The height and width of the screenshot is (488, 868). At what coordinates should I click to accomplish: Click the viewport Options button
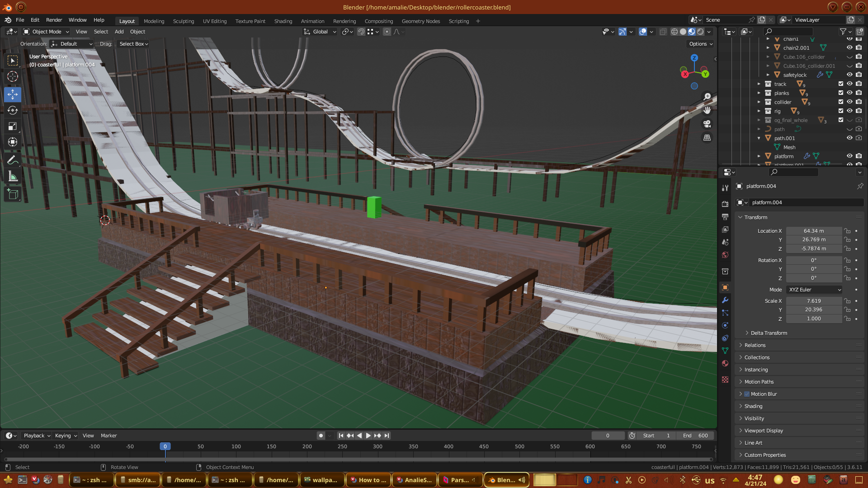coord(701,44)
